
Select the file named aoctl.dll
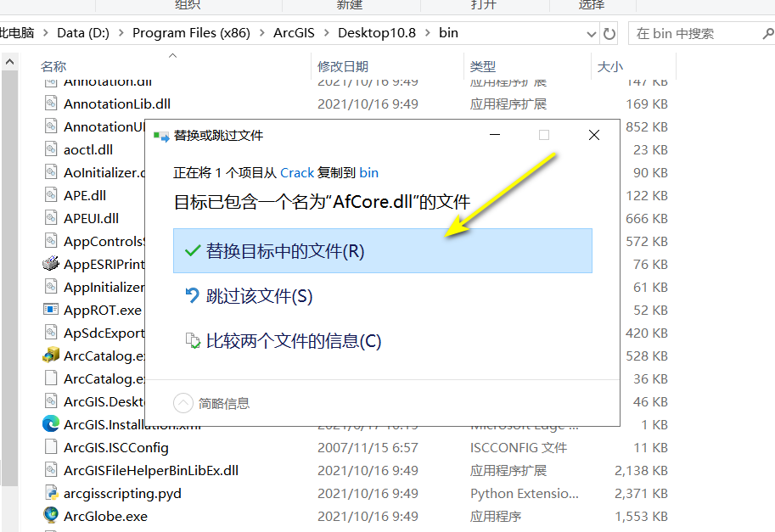pos(88,149)
